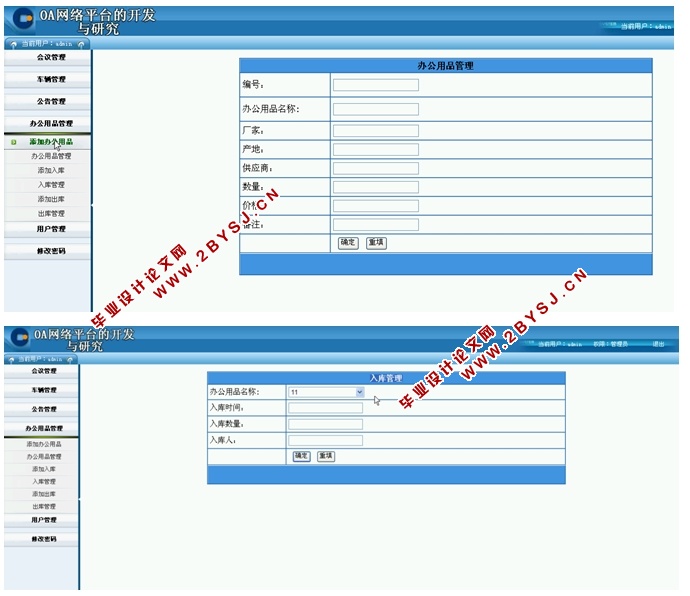Viewport: 690px width, 596px height.
Task: Click the OA logo above the 入库管理 form
Action: tap(20, 338)
